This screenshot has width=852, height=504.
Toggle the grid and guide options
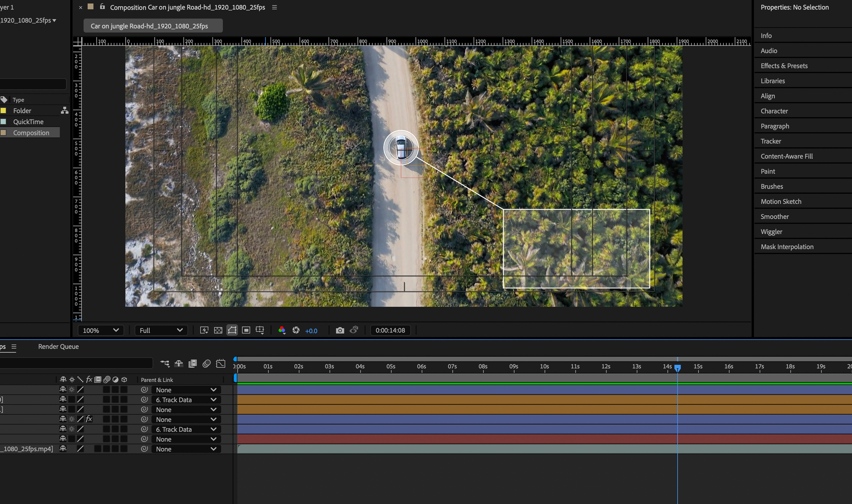[260, 330]
